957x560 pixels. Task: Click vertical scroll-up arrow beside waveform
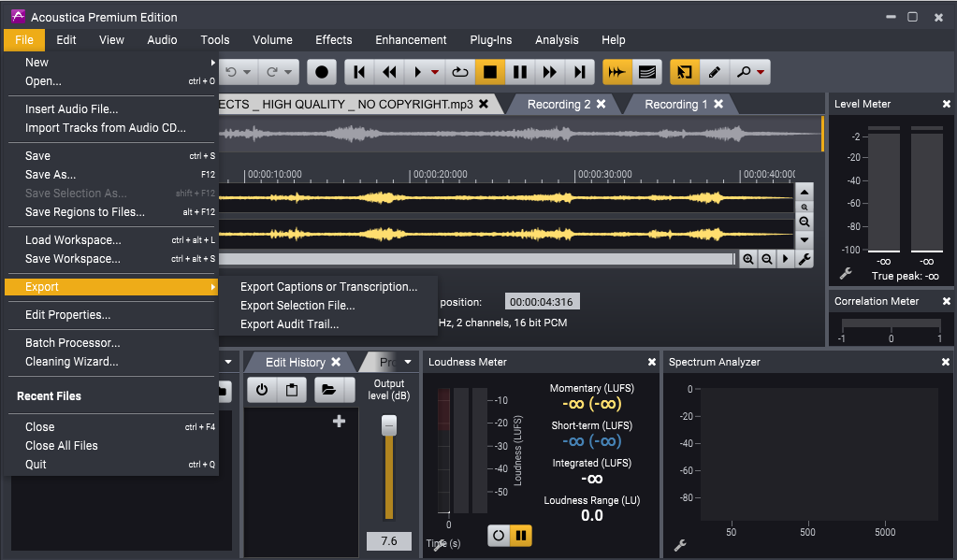pos(805,192)
